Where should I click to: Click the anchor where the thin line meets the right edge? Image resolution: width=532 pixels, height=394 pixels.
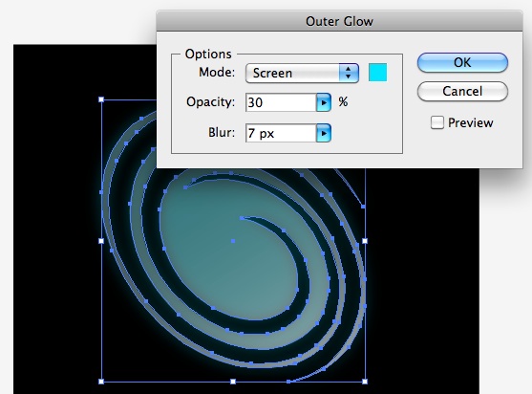point(363,207)
